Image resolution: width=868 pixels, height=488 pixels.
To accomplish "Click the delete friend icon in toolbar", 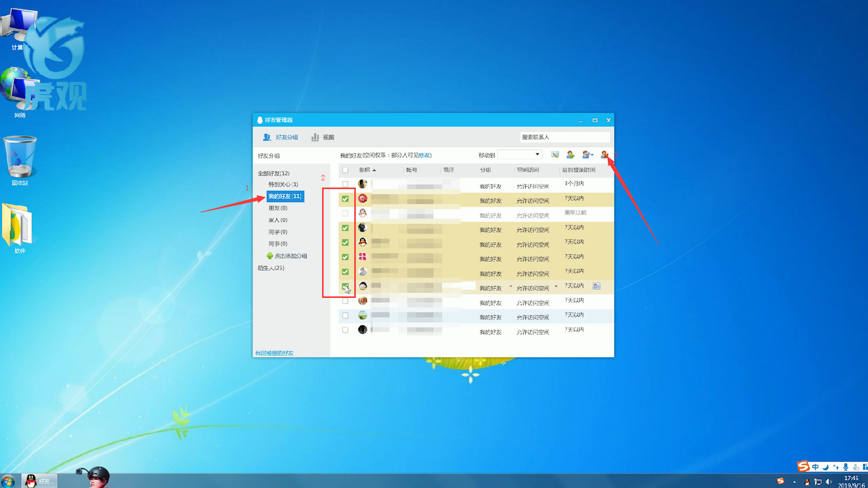I will tap(605, 155).
